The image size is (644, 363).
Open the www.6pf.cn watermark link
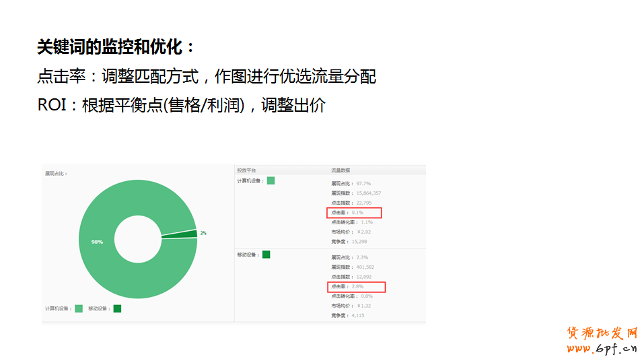[x=602, y=348]
